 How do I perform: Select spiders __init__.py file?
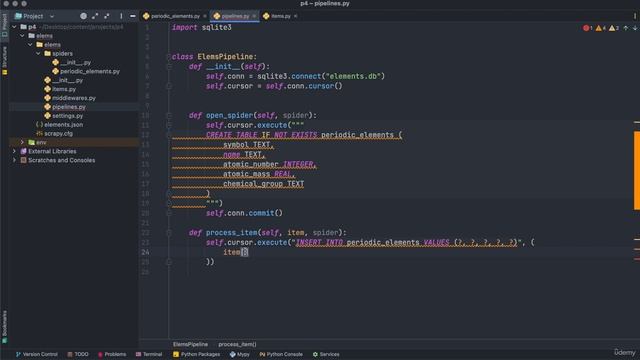point(76,62)
